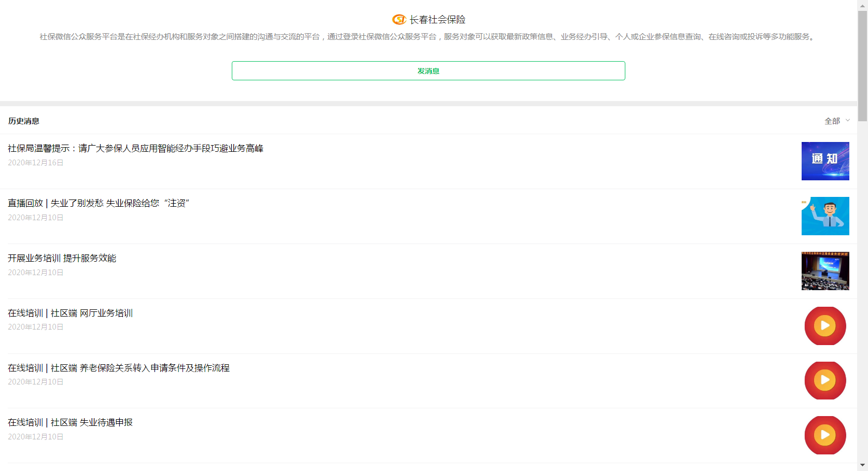
Task: Click the scrollbar down arrow
Action: pos(862,465)
